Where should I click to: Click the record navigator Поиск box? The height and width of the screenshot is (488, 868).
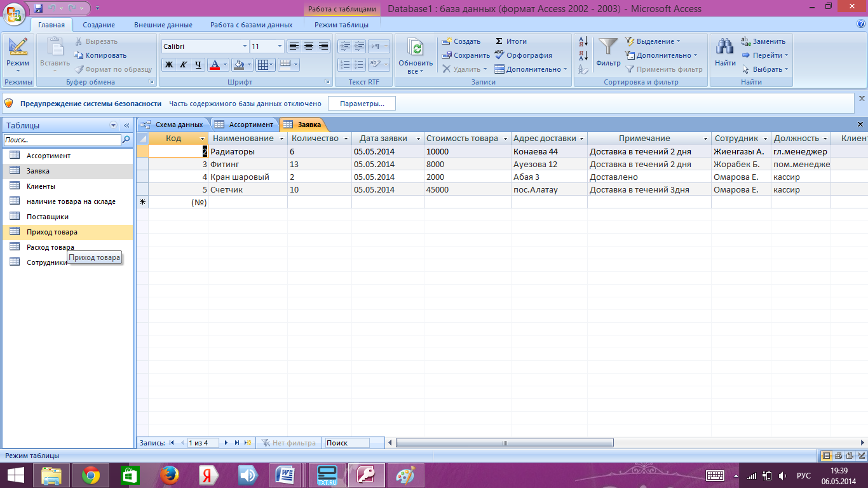(x=346, y=443)
